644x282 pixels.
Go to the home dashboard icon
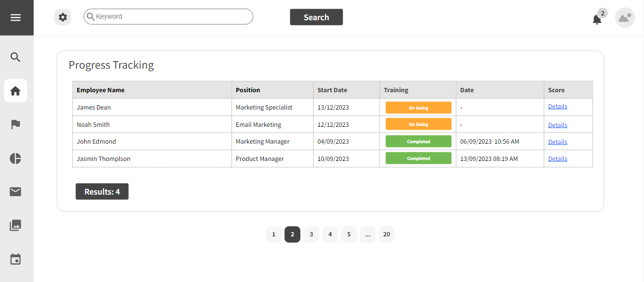coord(15,90)
